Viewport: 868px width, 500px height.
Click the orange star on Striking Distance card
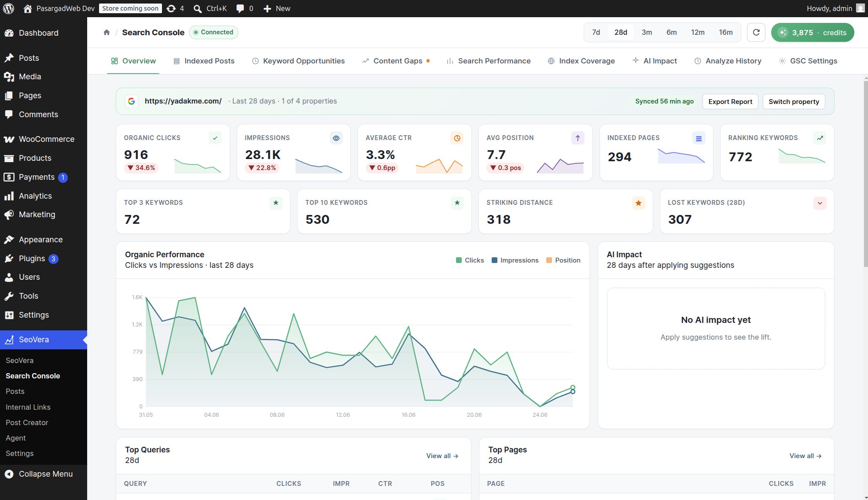coord(638,203)
